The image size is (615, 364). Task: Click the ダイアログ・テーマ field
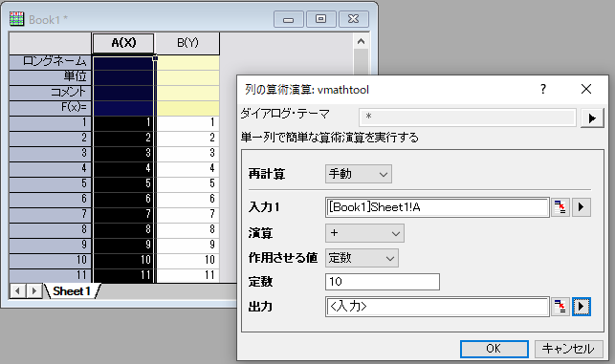(x=468, y=118)
